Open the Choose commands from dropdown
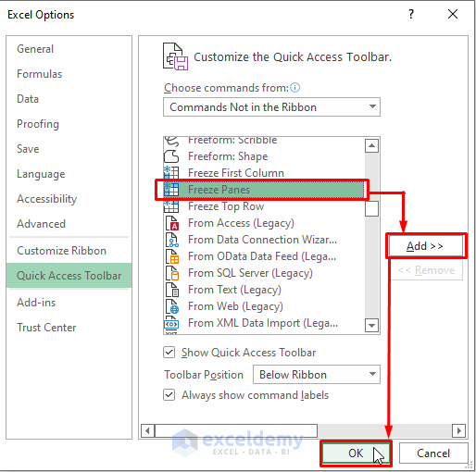 point(271,107)
